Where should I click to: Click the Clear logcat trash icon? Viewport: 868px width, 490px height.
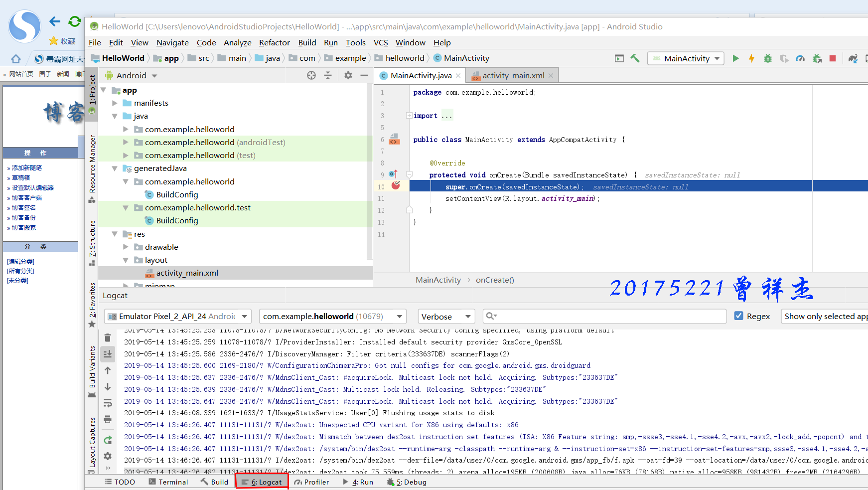pyautogui.click(x=108, y=337)
